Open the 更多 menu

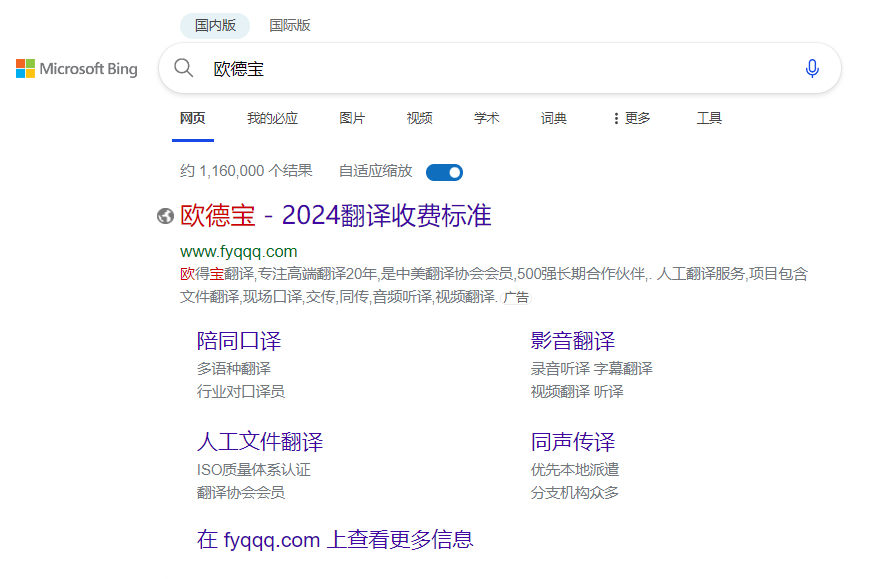(632, 118)
